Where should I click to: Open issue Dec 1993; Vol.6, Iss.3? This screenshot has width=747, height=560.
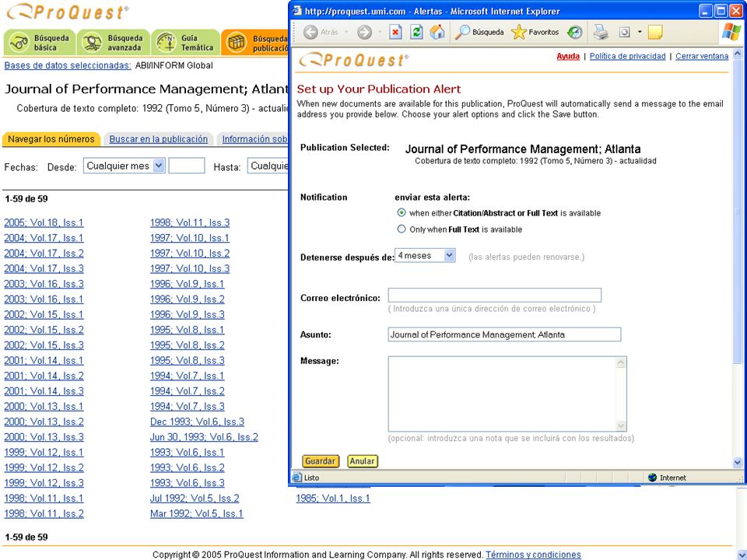tap(197, 422)
